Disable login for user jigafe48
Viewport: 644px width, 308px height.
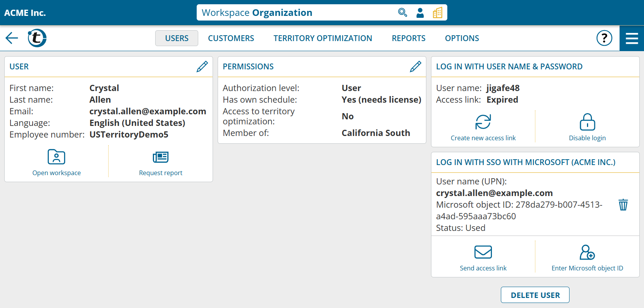tap(587, 128)
